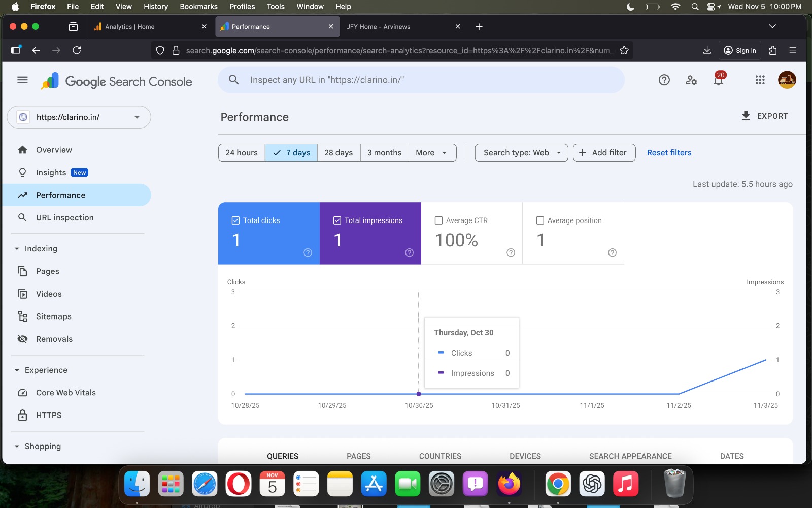Open the Bookmarks menu in menu bar

pyautogui.click(x=198, y=7)
